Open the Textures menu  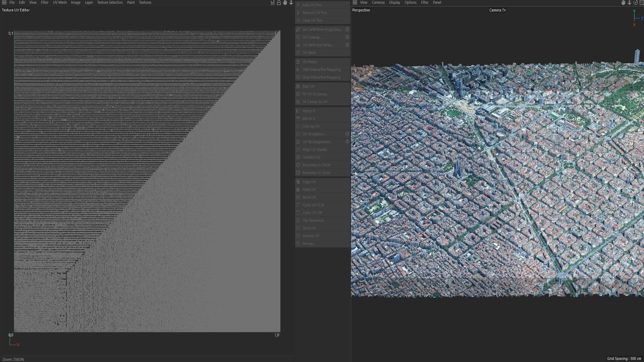pyautogui.click(x=145, y=2)
